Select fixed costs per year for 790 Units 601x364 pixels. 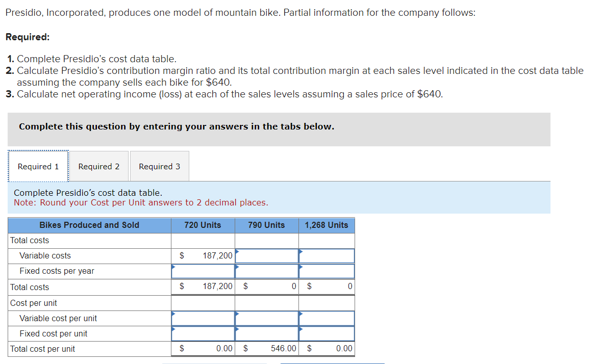point(267,271)
